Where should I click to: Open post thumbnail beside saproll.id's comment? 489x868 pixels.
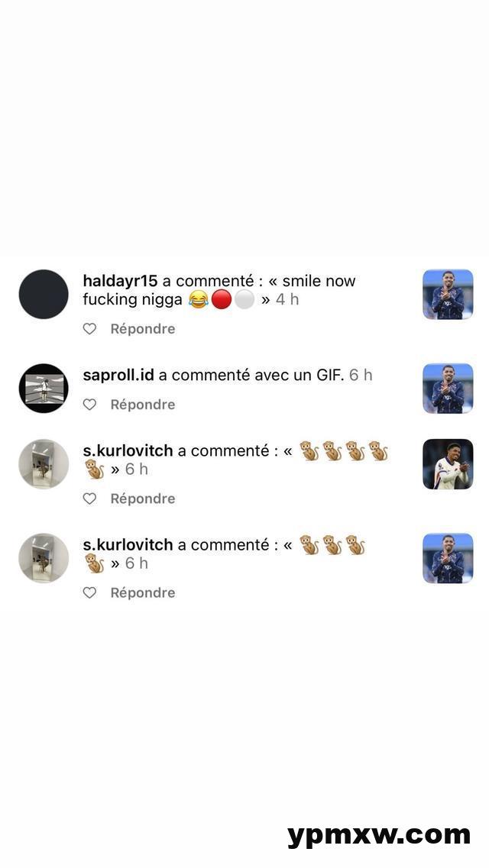448,389
